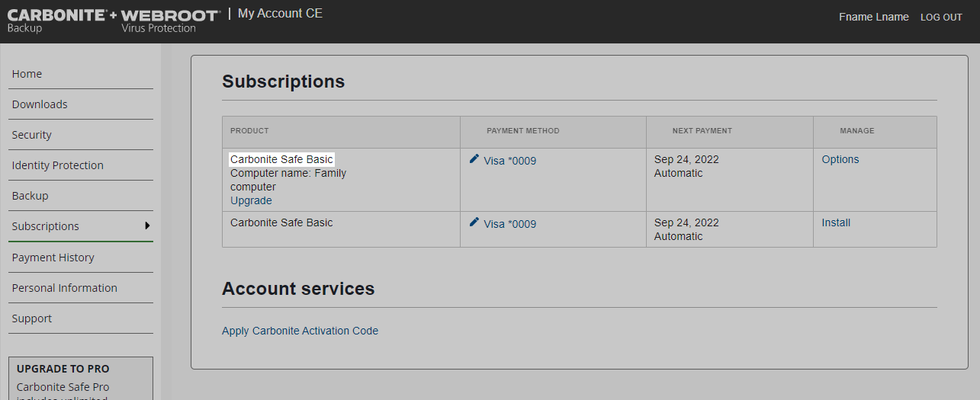Click the Subscriptions page heading
The width and height of the screenshot is (980, 400).
pyautogui.click(x=283, y=82)
